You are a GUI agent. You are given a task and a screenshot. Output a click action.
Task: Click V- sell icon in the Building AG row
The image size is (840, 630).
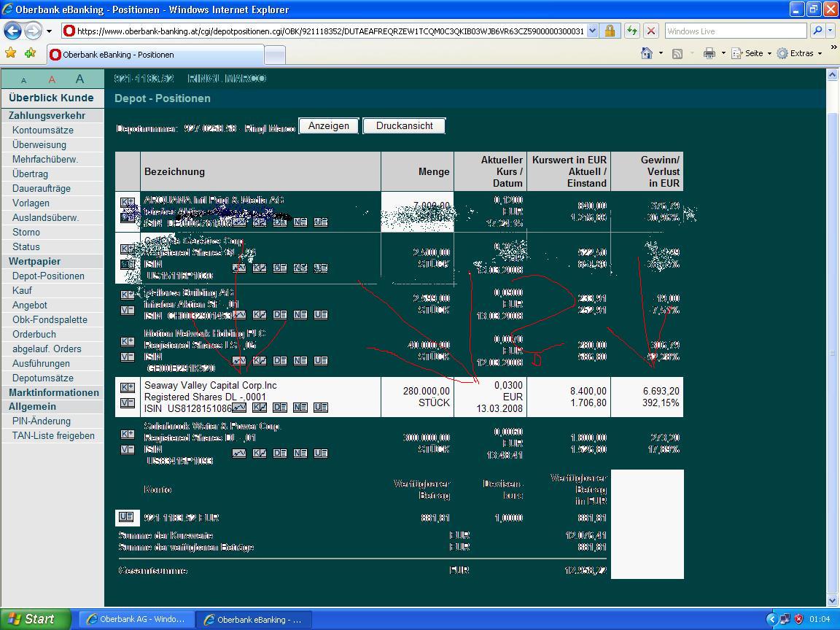(x=128, y=310)
